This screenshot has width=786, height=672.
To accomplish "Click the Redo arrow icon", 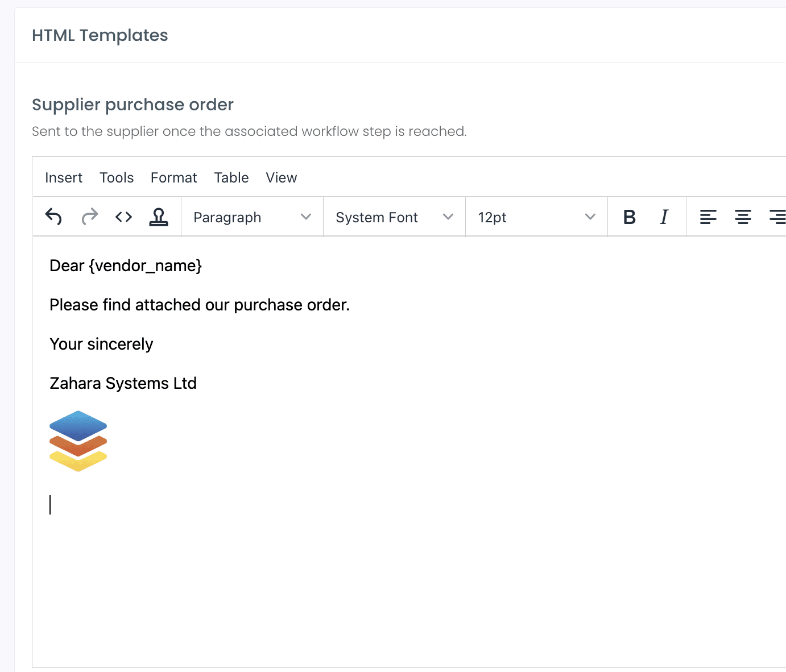I will tap(89, 217).
